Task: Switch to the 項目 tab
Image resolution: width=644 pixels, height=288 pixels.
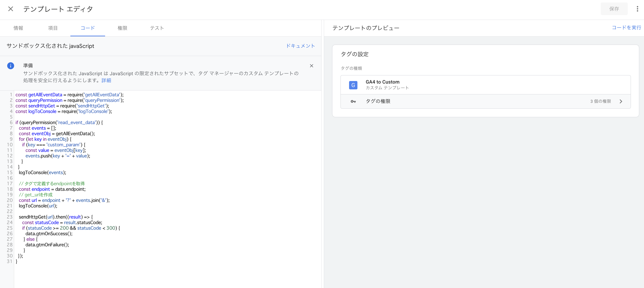Action: point(53,28)
